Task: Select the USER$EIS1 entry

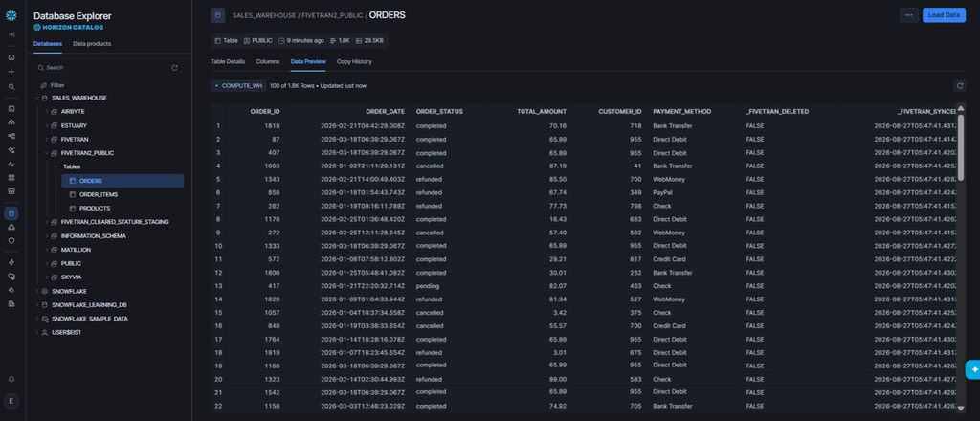Action: point(67,332)
